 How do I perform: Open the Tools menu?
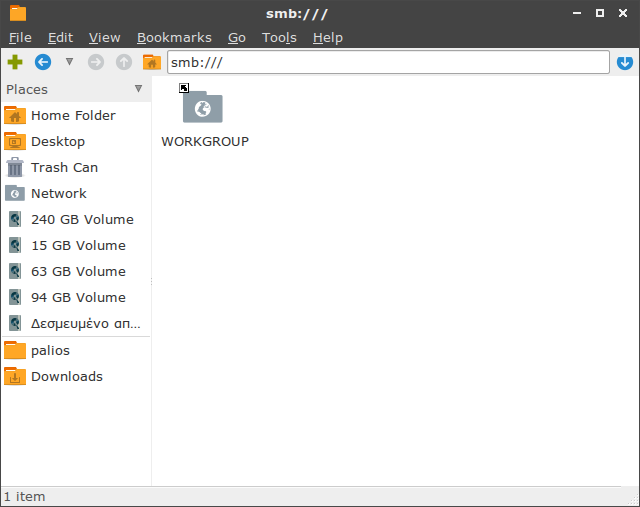click(x=279, y=38)
